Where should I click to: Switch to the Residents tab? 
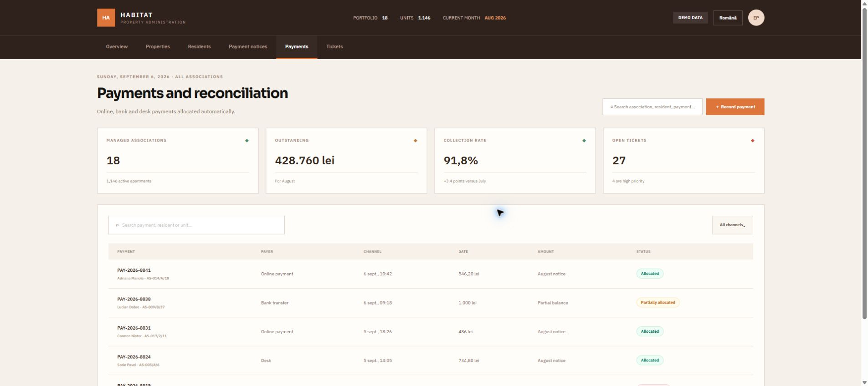[x=199, y=46]
